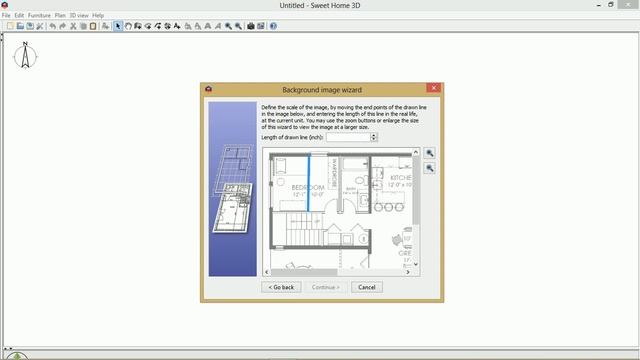This screenshot has width=640, height=360.
Task: Click the Copy toolbar icon
Action: coord(83,26)
